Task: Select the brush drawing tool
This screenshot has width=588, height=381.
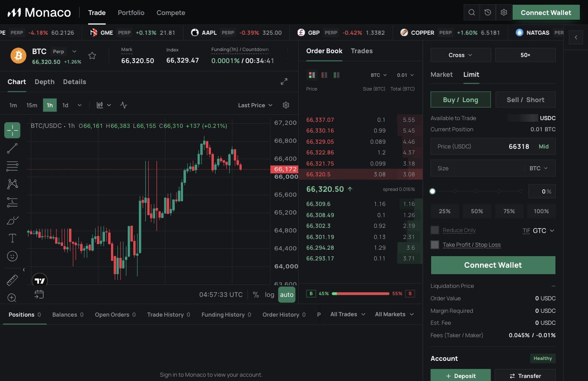Action: pos(12,220)
